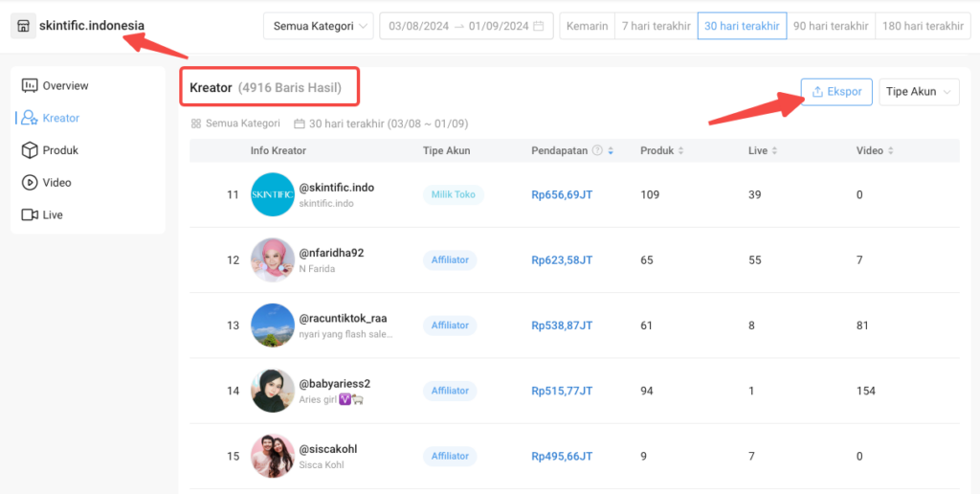This screenshot has height=494, width=980.
Task: Sort by the Produk column arrows
Action: tap(680, 150)
